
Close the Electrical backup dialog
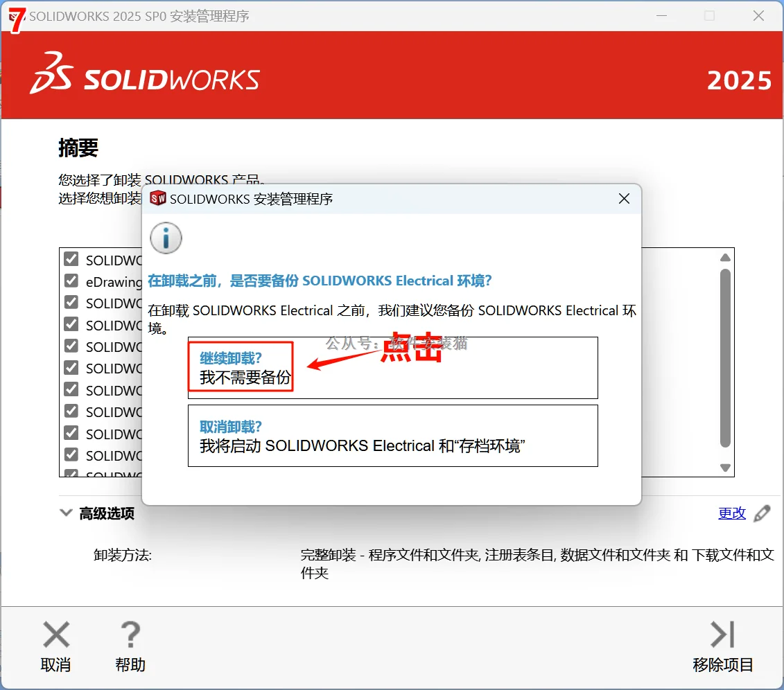point(623,199)
